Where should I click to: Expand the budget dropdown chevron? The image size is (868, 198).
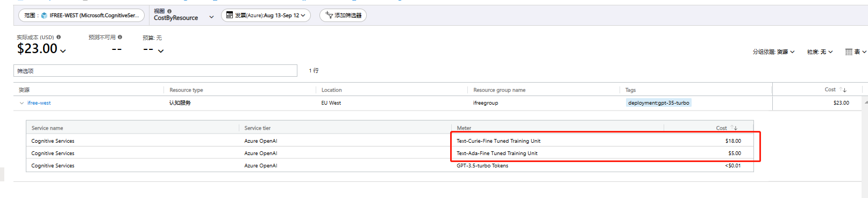pos(160,51)
